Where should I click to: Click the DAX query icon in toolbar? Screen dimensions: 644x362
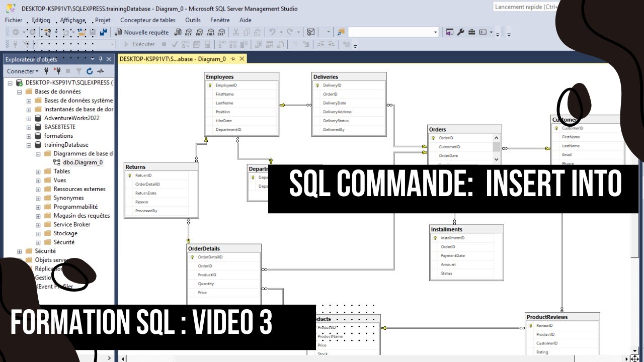(x=222, y=32)
